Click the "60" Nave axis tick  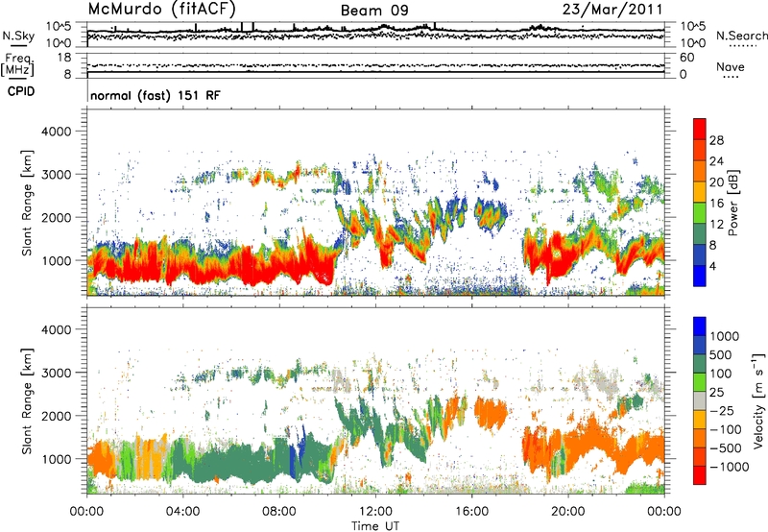click(686, 58)
